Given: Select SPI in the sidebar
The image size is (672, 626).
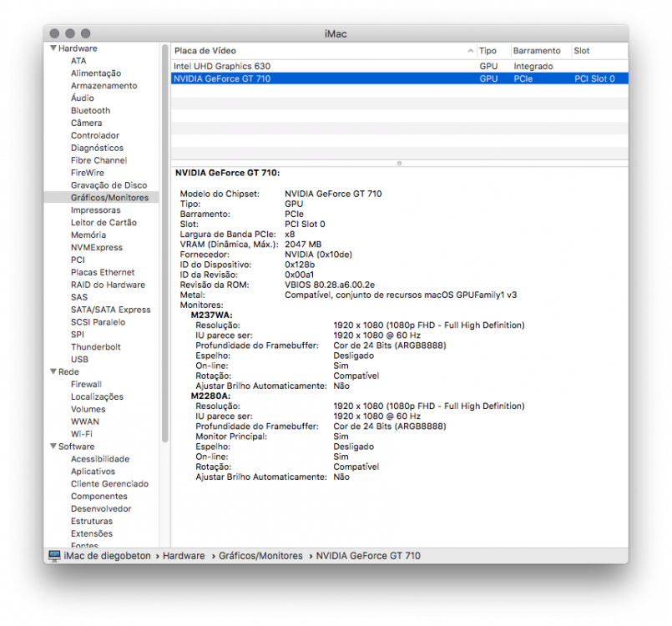Looking at the screenshot, I should click(77, 334).
